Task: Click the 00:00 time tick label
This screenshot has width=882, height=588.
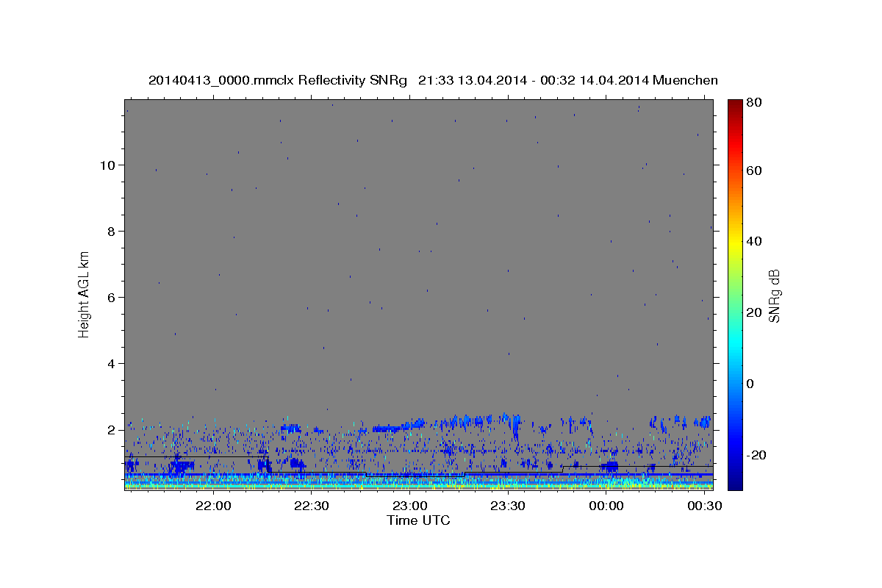Action: click(x=606, y=506)
